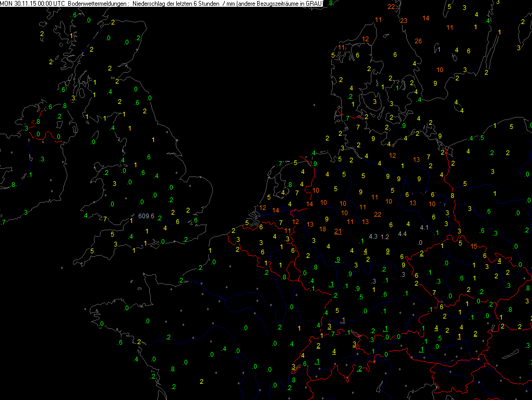Click the gray 4.3 reading
This screenshot has width=532, height=400.
pos(373,237)
